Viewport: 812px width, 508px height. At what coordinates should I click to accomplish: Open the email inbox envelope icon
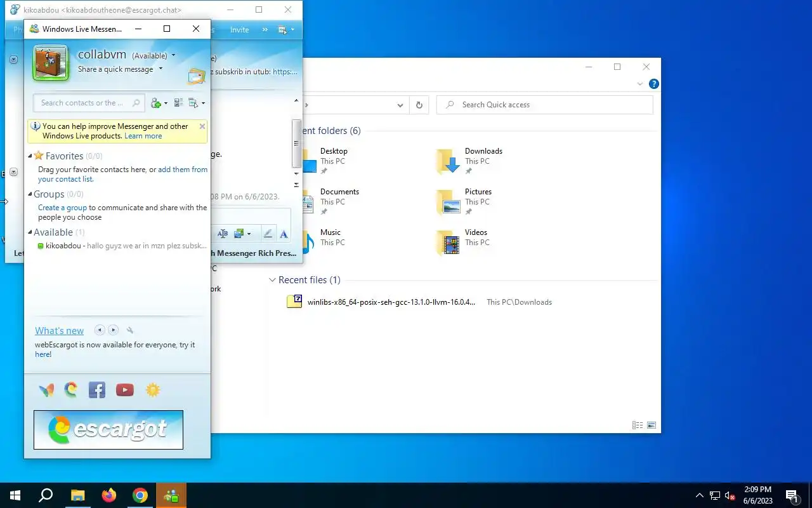click(197, 77)
